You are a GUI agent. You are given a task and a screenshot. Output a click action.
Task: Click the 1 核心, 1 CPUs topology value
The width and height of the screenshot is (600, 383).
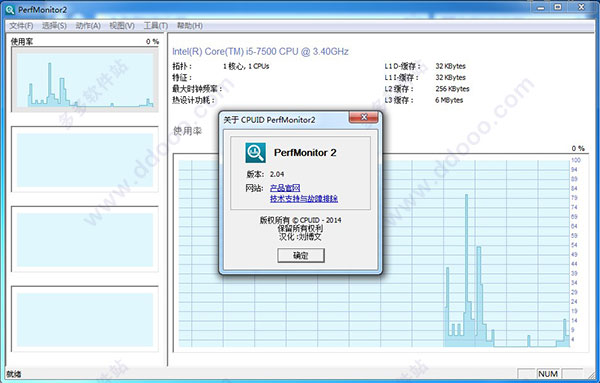(x=246, y=66)
